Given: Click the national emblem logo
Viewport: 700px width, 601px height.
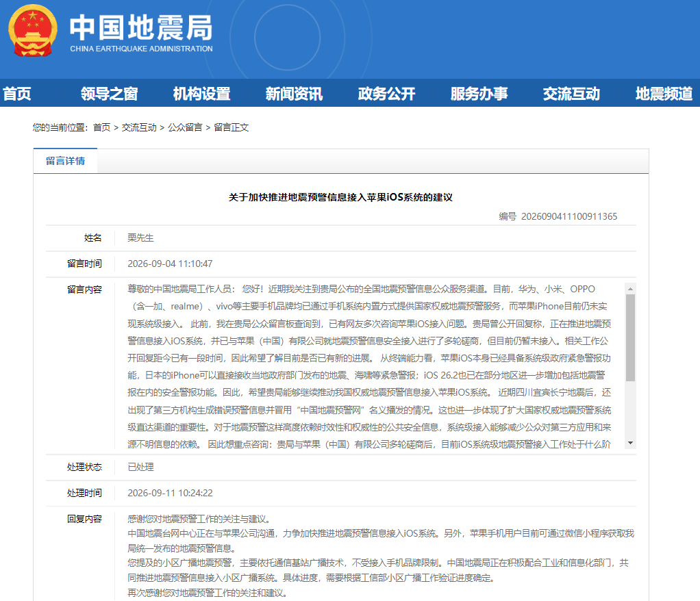Looking at the screenshot, I should click(x=33, y=31).
